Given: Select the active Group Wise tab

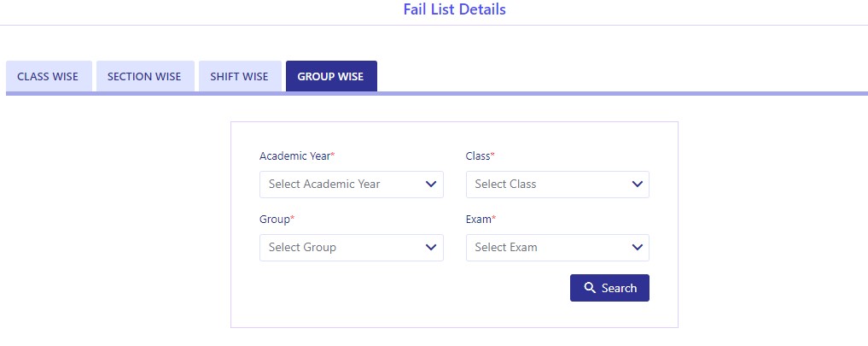Looking at the screenshot, I should click(331, 76).
